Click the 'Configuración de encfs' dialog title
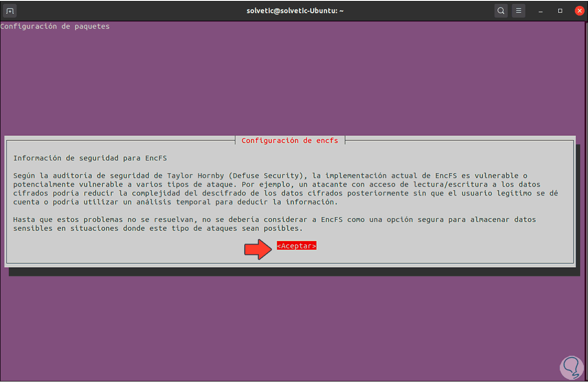 point(290,140)
